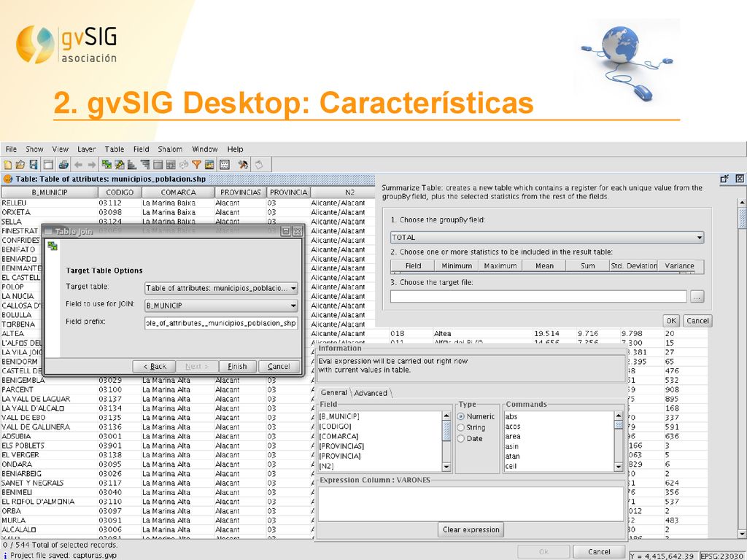
Task: Click the Open project folder icon
Action: point(20,165)
